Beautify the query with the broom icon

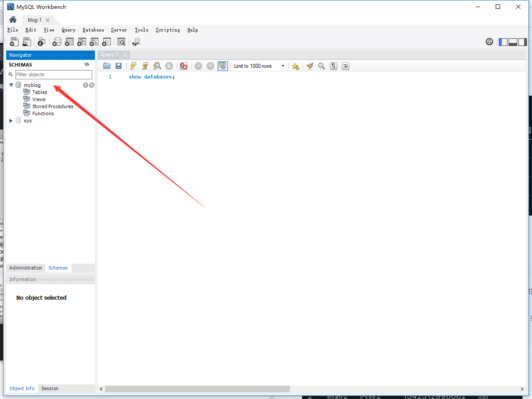(x=309, y=66)
